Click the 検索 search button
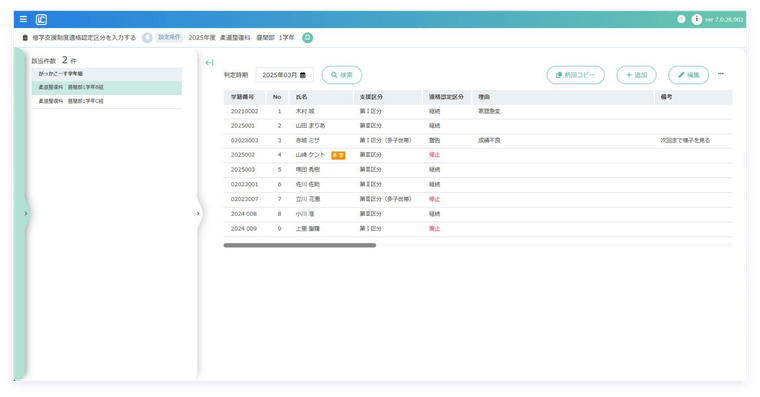 pyautogui.click(x=342, y=75)
